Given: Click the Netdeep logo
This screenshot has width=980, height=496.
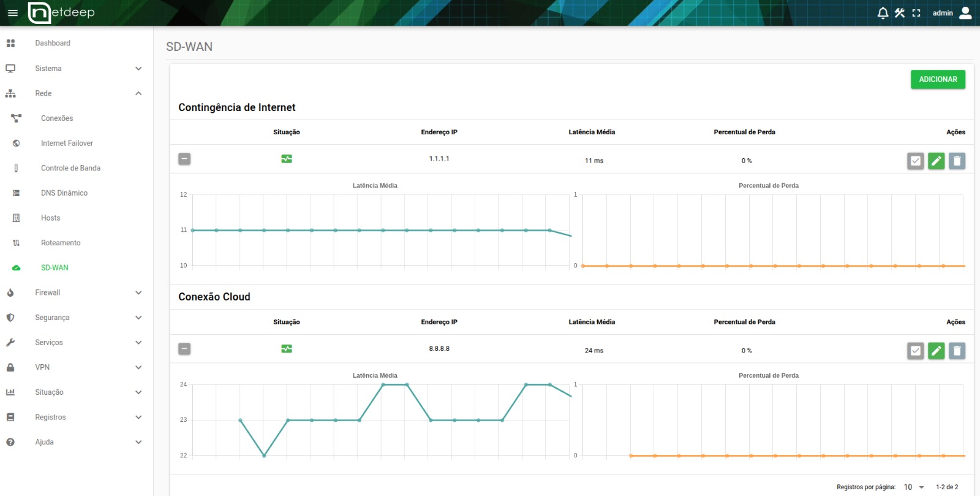Looking at the screenshot, I should pos(62,13).
